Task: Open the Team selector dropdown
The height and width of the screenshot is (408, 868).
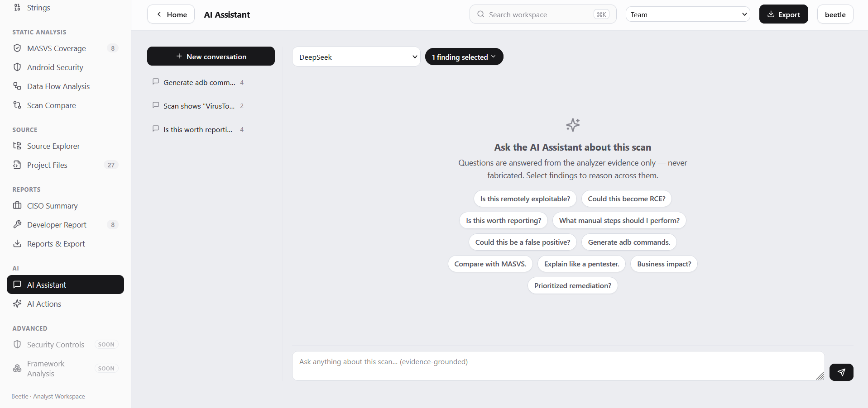Action: [x=688, y=14]
